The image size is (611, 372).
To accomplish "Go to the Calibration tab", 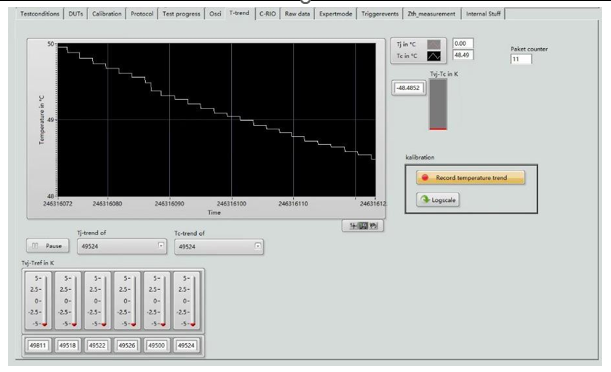I will click(x=107, y=14).
